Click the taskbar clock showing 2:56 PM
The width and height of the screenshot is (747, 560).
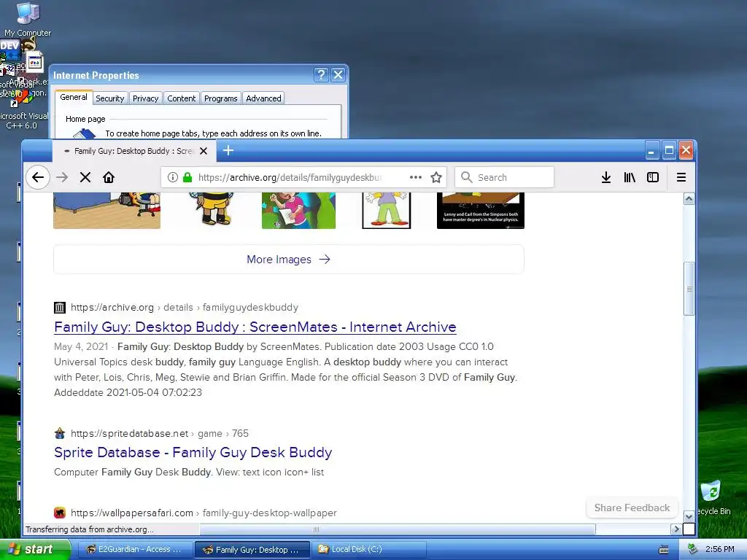pyautogui.click(x=719, y=549)
